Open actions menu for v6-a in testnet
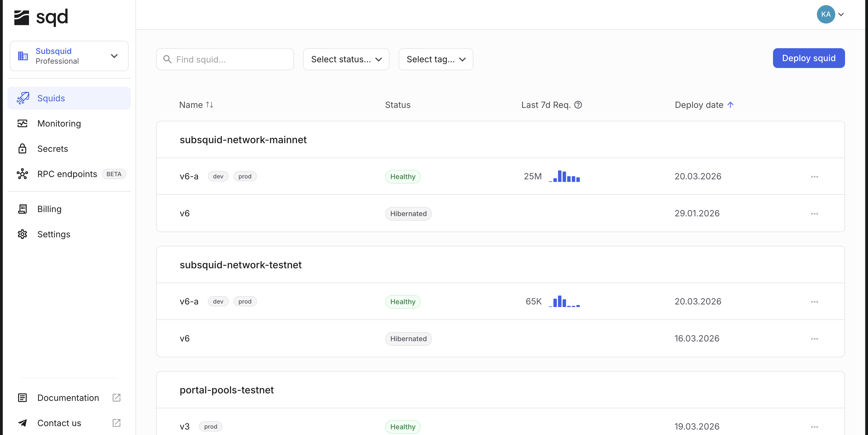868x435 pixels. [815, 302]
